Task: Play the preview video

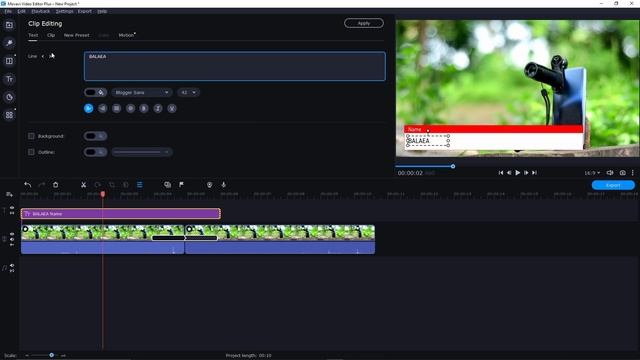Action: (518, 173)
